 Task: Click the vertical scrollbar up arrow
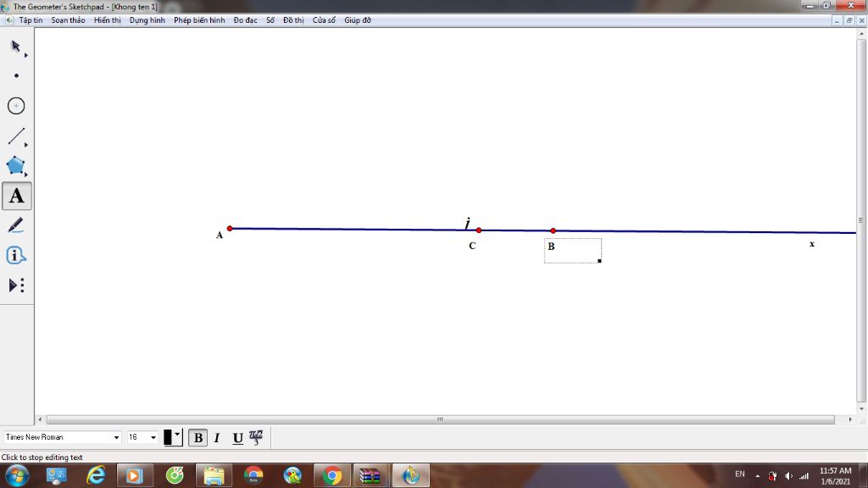[x=861, y=34]
